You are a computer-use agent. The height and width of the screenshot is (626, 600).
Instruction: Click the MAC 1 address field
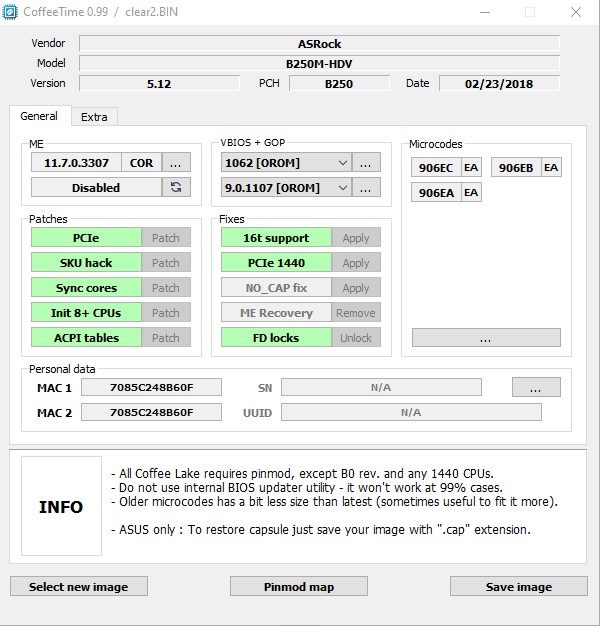(151, 387)
